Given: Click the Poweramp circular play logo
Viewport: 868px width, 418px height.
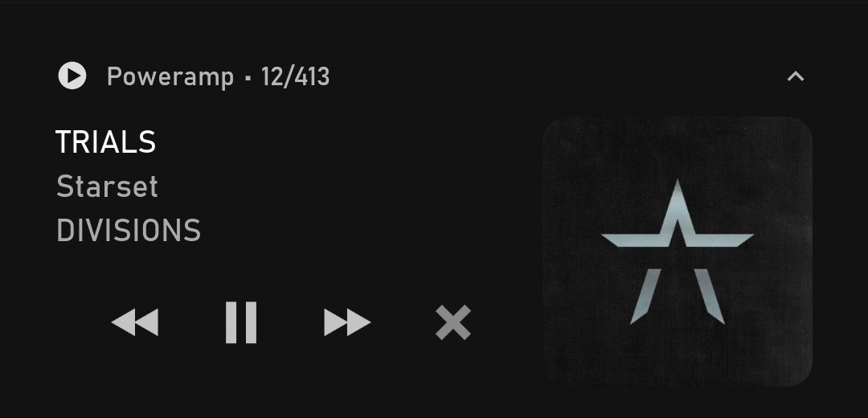Looking at the screenshot, I should (72, 76).
